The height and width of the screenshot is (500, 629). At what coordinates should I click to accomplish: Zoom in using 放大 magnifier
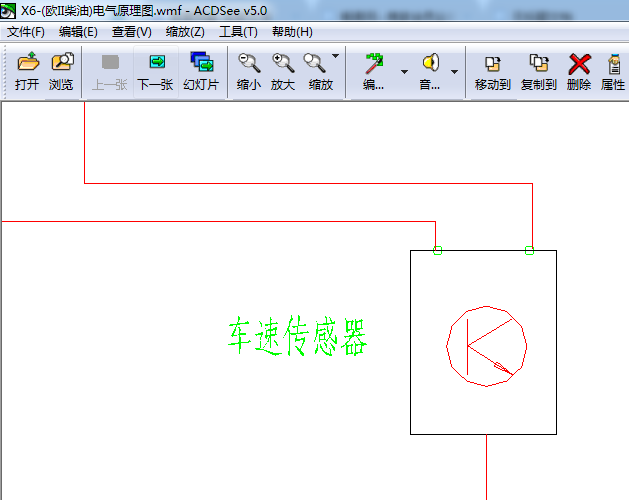tap(283, 71)
